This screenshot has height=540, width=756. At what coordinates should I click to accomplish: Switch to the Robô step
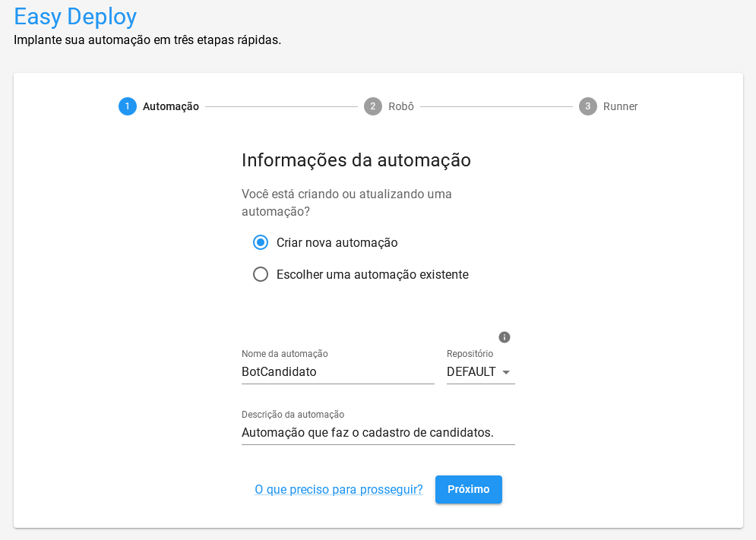[401, 106]
